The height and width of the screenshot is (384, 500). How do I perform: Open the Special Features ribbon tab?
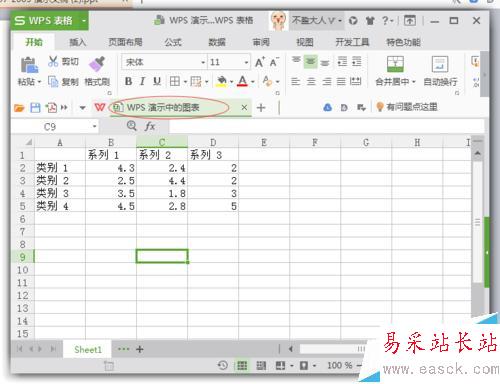coord(403,42)
